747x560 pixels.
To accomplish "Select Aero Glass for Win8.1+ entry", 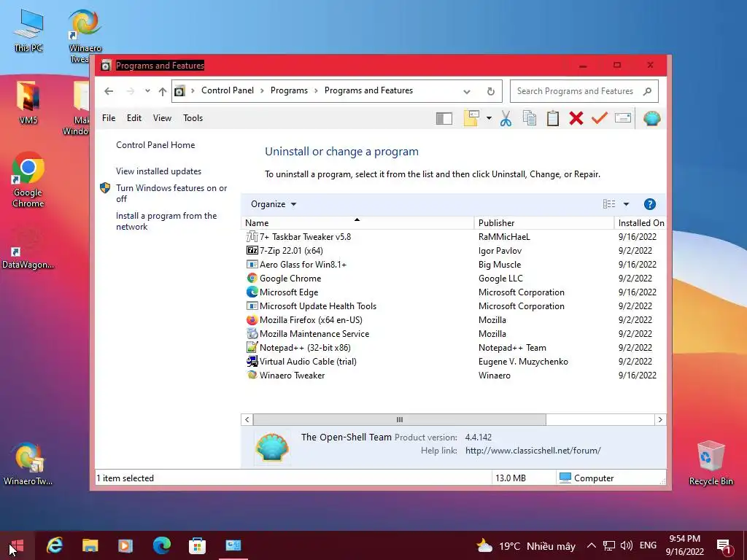I will tap(303, 264).
